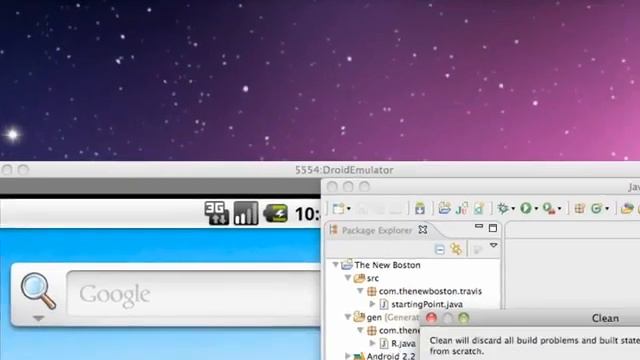This screenshot has height=360, width=640.
Task: Open the New Java Class dropdown arrow
Action: pos(607,209)
